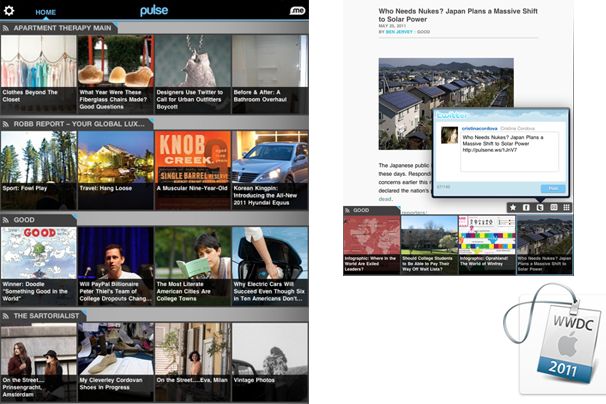This screenshot has width=606, height=404.
Task: Open 'Before & After: A Bathroom Overhaul'
Action: (x=270, y=74)
